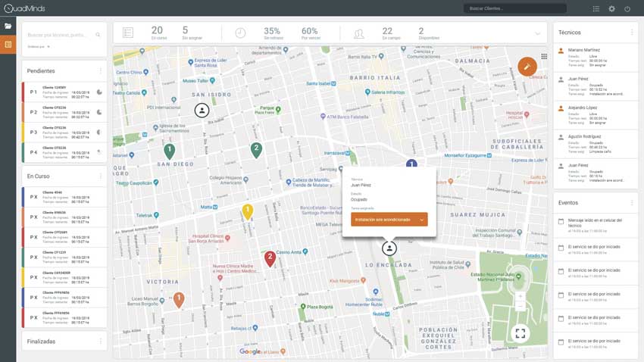Expand the statistics summary bar chevron
This screenshot has width=644, height=362.
538,33
